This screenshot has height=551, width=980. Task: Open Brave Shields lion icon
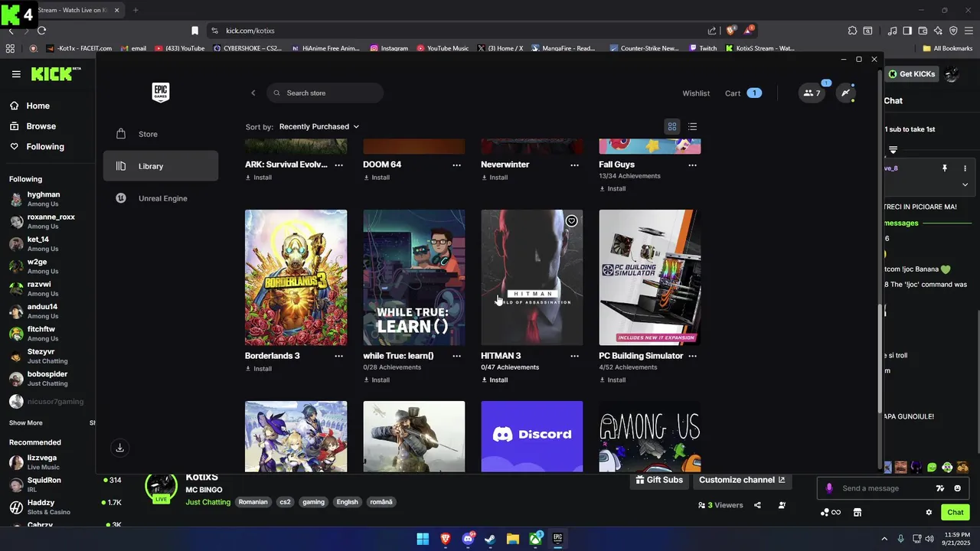(730, 31)
